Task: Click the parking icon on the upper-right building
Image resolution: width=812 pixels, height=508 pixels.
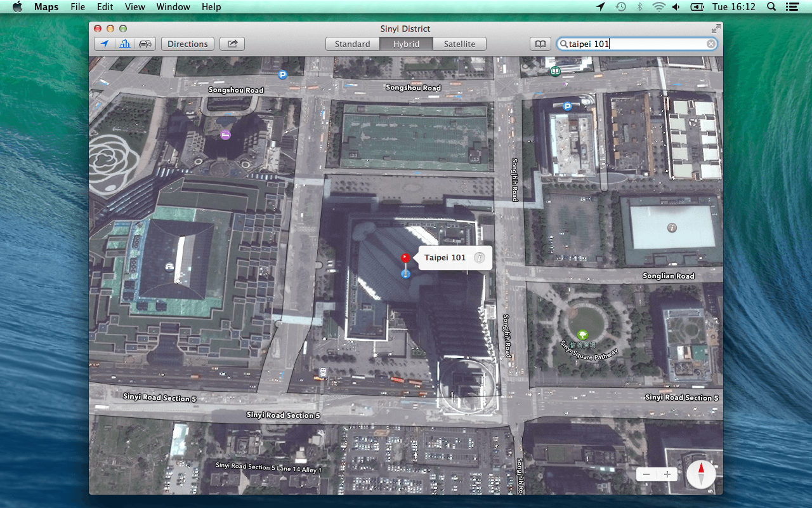Action: pos(567,106)
